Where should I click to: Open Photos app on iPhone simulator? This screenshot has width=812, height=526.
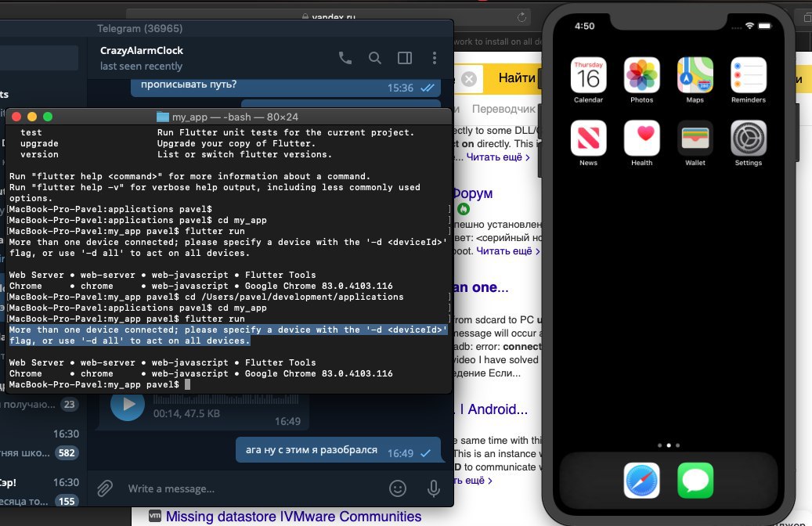(641, 75)
